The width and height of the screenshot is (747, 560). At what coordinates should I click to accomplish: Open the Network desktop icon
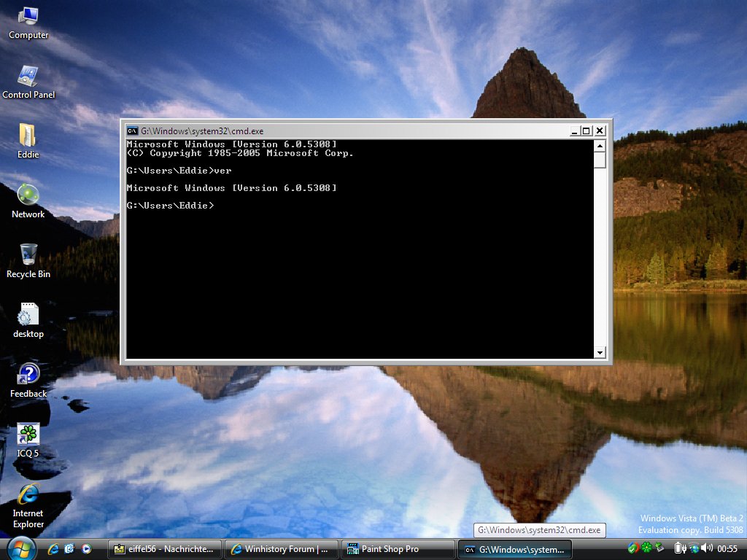click(x=28, y=194)
